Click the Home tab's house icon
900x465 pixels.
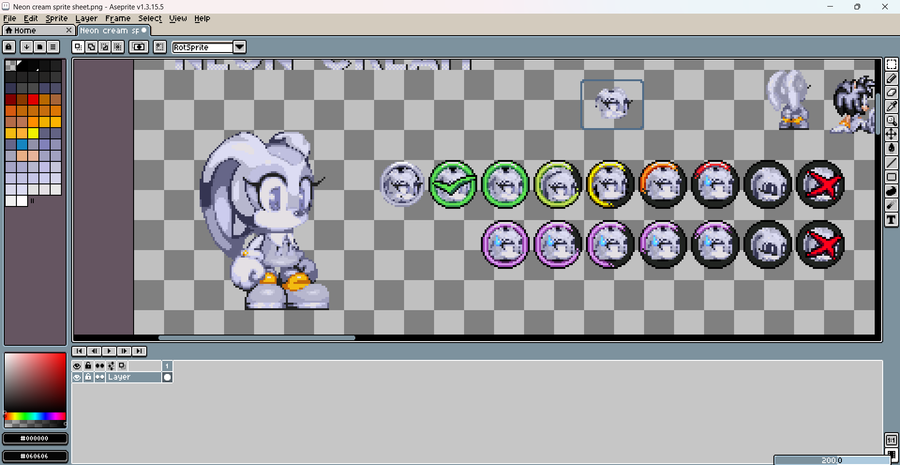click(x=9, y=30)
